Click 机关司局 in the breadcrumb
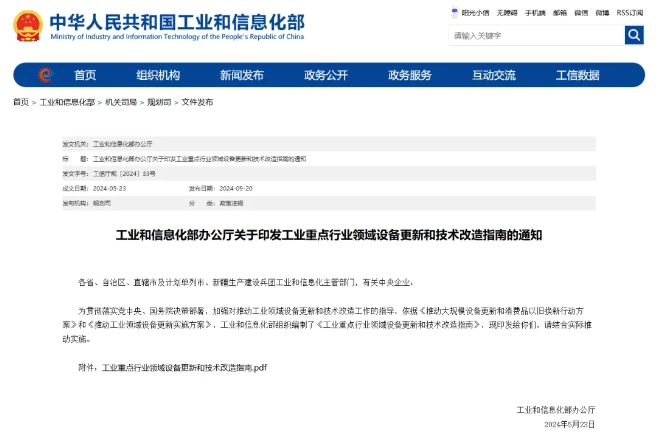The width and height of the screenshot is (660, 440). (x=121, y=102)
